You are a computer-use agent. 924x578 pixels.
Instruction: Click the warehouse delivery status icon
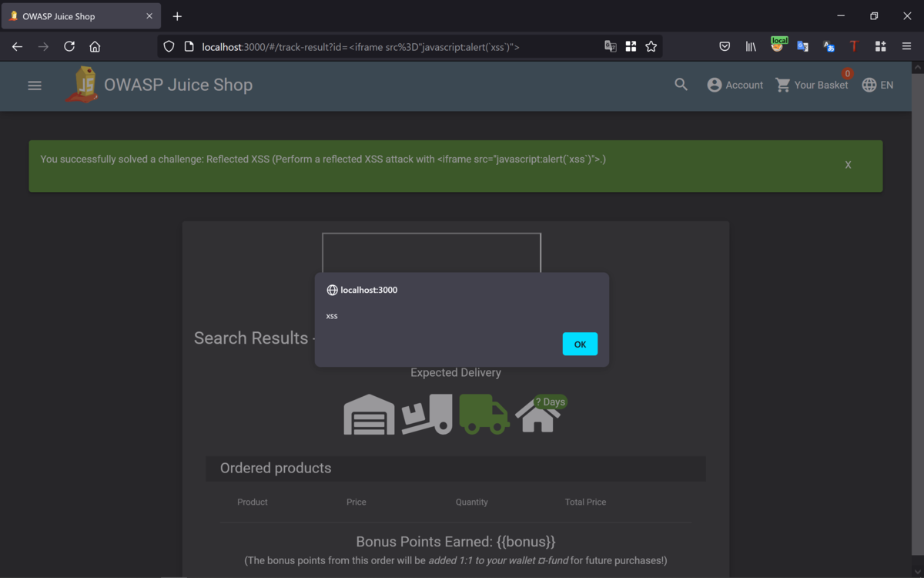369,415
